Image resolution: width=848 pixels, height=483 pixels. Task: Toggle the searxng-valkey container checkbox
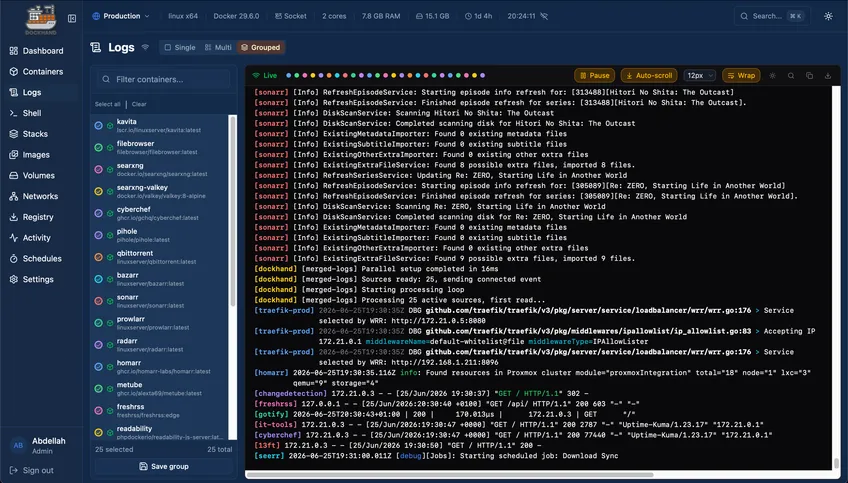click(98, 191)
